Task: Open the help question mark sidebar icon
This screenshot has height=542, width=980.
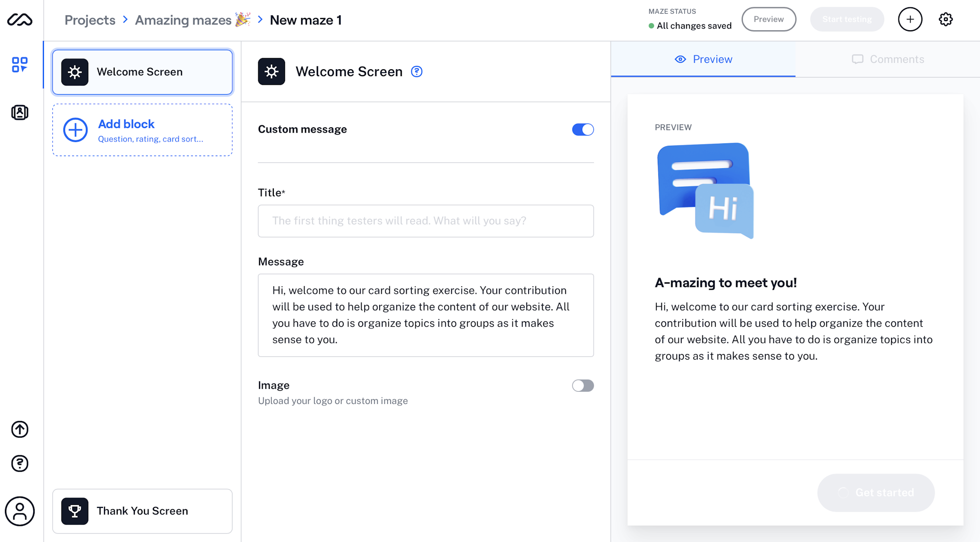Action: [20, 463]
